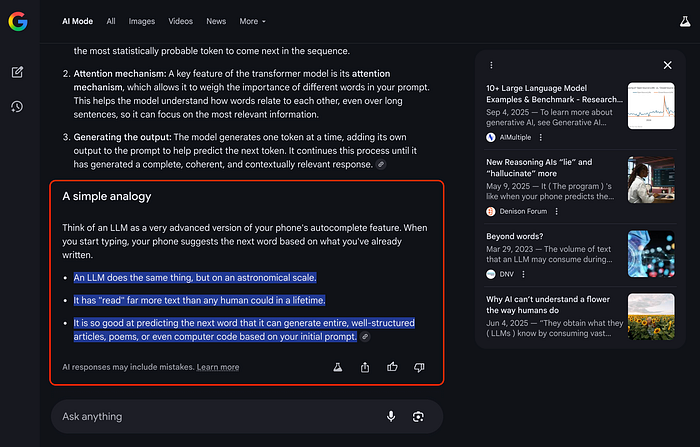
Task: Open sources panel three-dot menu
Action: (491, 65)
